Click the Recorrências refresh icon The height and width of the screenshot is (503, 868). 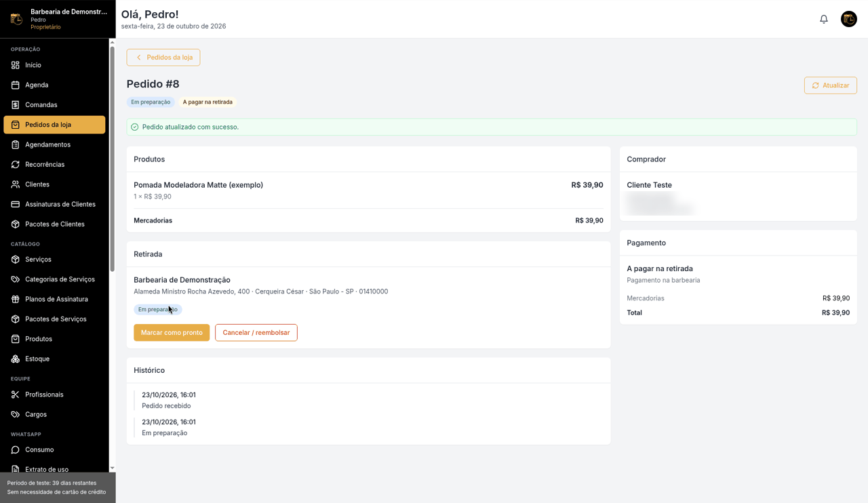(16, 165)
